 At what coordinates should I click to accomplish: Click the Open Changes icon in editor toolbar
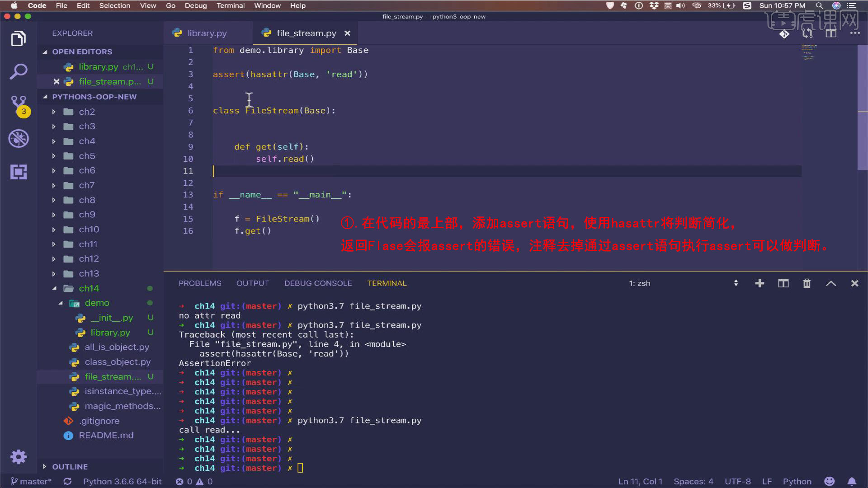tap(784, 33)
